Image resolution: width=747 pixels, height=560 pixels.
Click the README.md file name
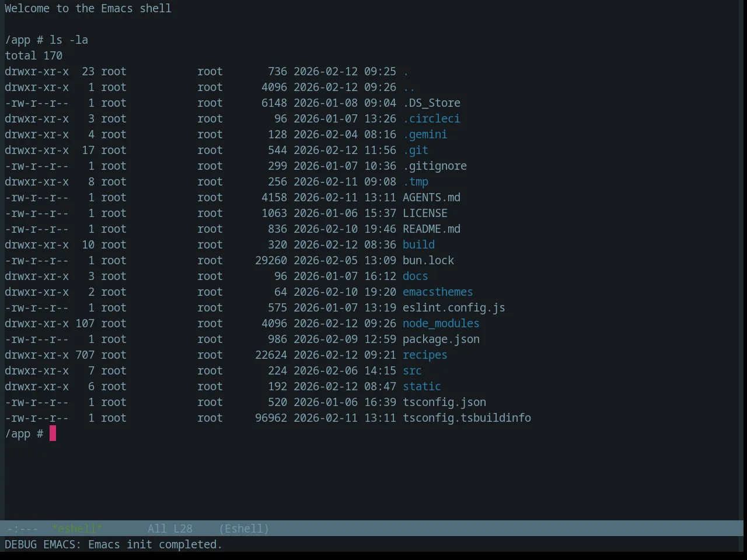431,229
